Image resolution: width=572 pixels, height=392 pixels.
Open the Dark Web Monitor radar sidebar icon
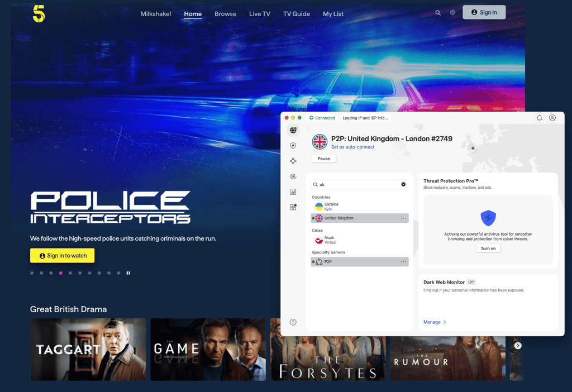293,176
